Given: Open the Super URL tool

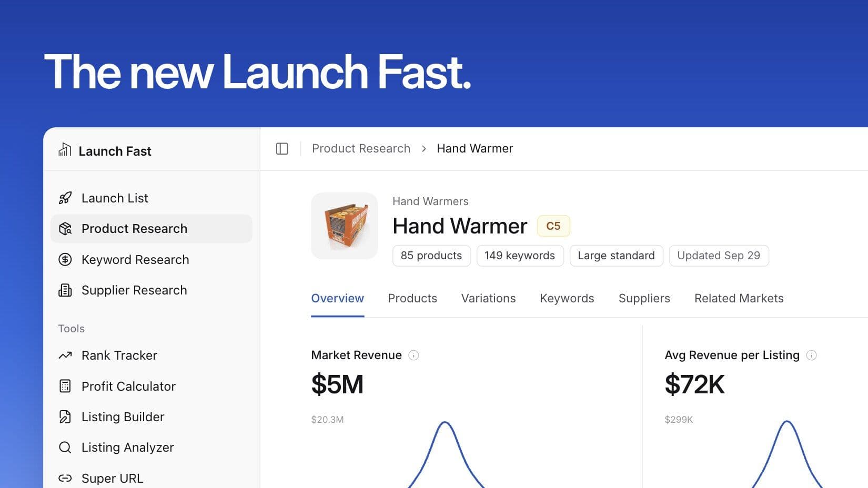Looking at the screenshot, I should coord(152,478).
